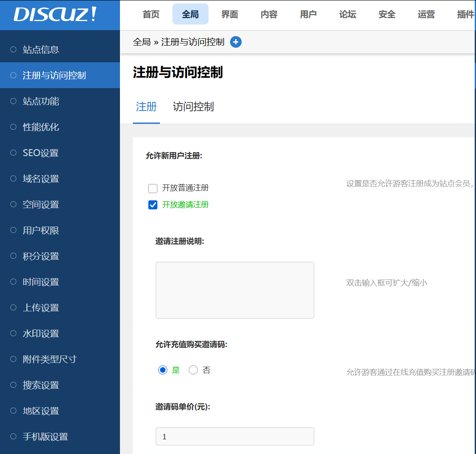Select 地区设置 in the sidebar

coord(40,411)
